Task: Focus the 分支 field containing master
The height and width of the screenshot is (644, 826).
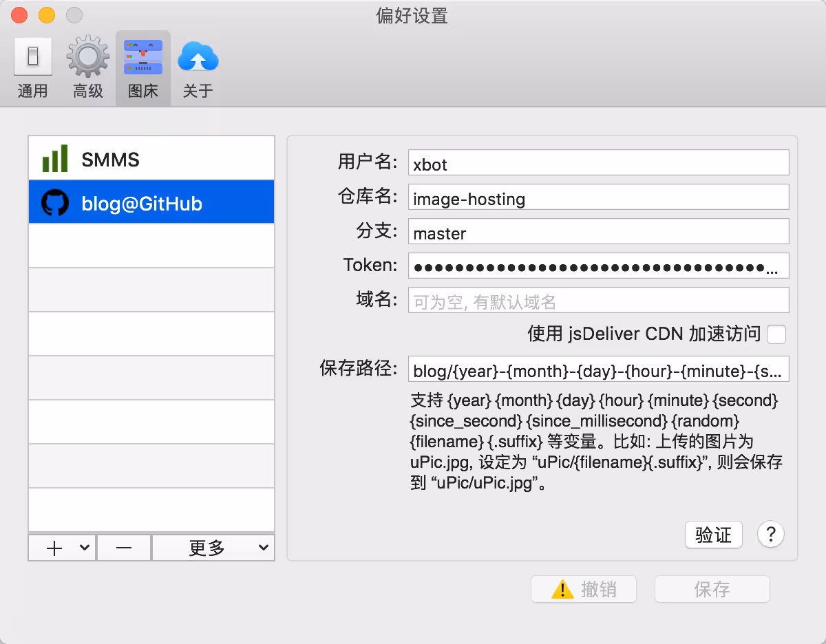Action: click(598, 232)
